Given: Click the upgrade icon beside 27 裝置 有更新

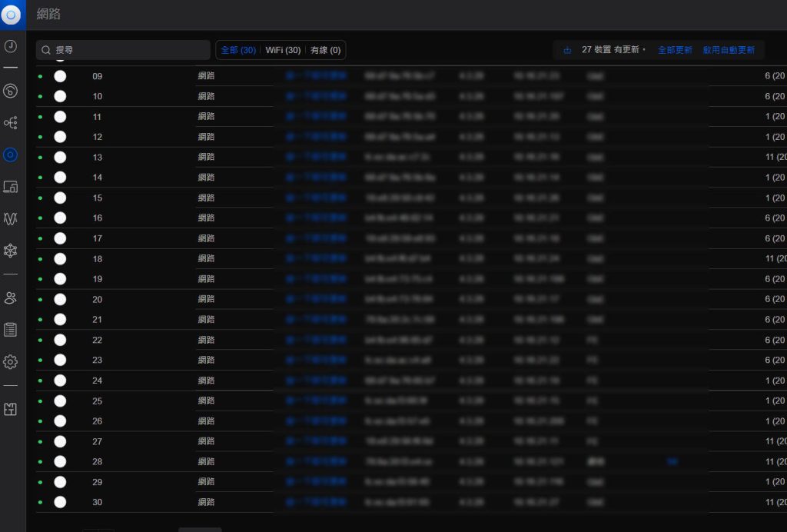Looking at the screenshot, I should tap(567, 50).
